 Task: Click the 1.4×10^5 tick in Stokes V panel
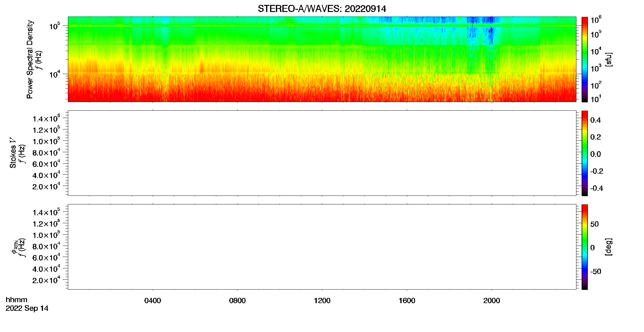[x=46, y=118]
